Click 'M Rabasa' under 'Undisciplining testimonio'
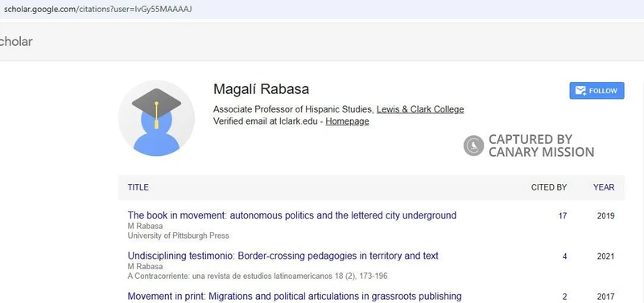 145,267
